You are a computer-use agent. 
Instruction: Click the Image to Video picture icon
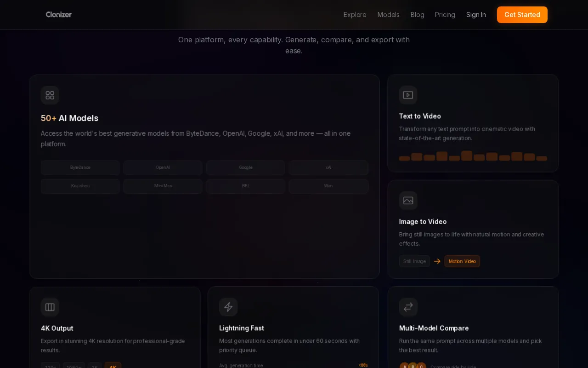click(408, 201)
